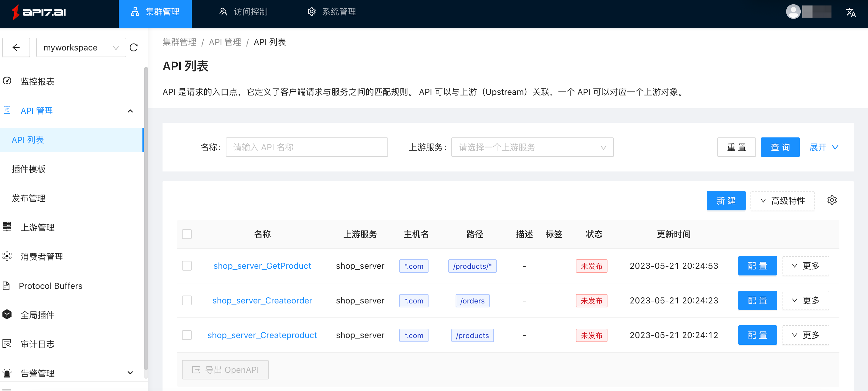Screen dimensions: 868x391
Task: Open 更多 dropdown for shop_server_GetProduct
Action: pyautogui.click(x=805, y=266)
